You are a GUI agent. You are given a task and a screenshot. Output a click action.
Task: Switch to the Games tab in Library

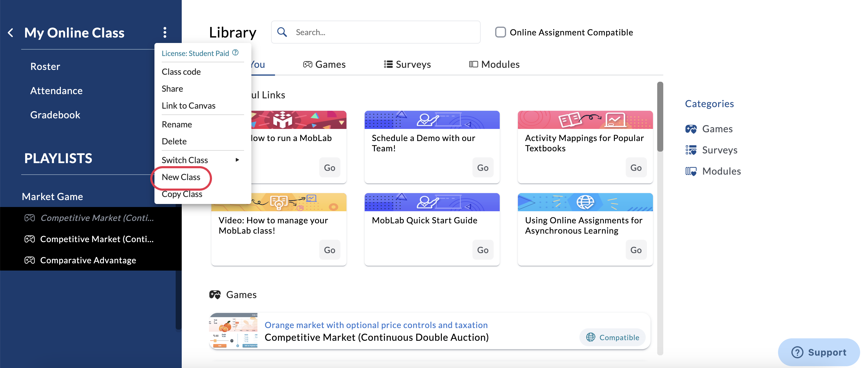point(324,64)
